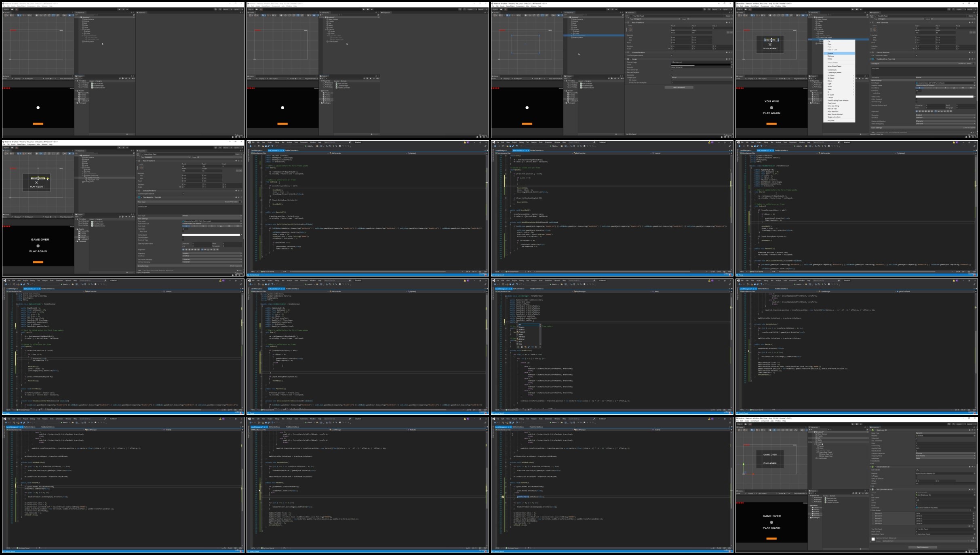The width and height of the screenshot is (980, 555).
Task: Open Properties... from the context menu
Action: [839, 121]
